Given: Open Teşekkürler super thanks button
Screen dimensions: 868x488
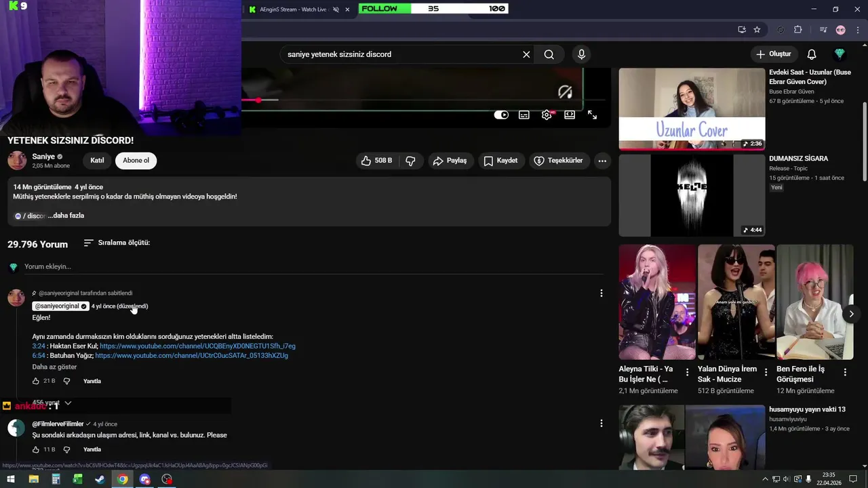Looking at the screenshot, I should (558, 161).
